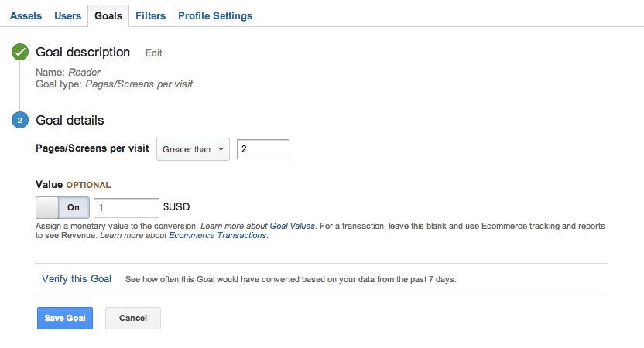The image size is (644, 348).
Task: Click the Pages/Screens per visit number field
Action: [x=262, y=149]
